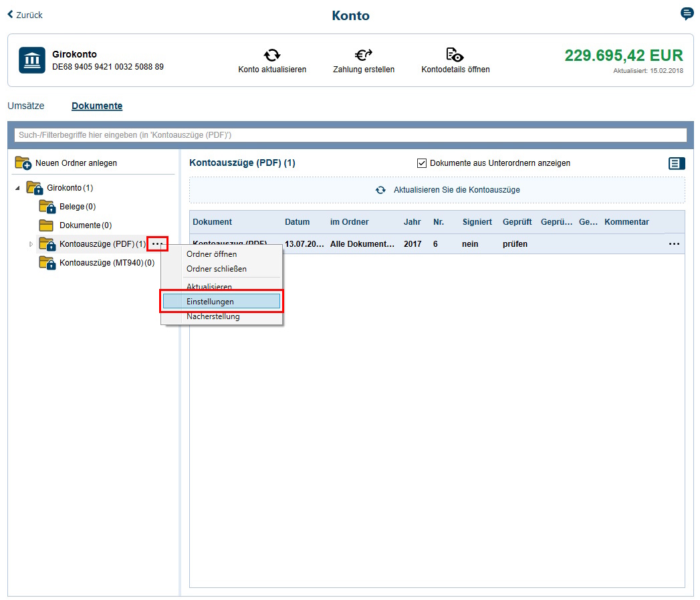This screenshot has height=600, width=700.
Task: Open the chat message icon top right
Action: [x=687, y=14]
